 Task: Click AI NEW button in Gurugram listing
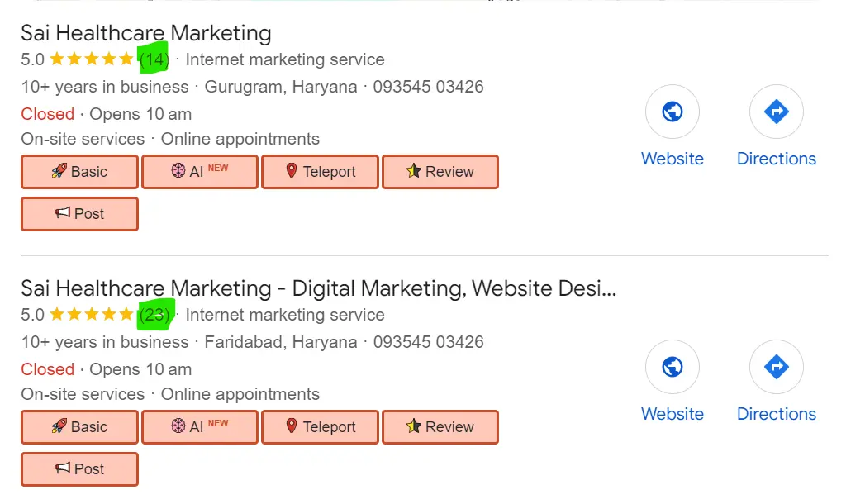tap(200, 172)
